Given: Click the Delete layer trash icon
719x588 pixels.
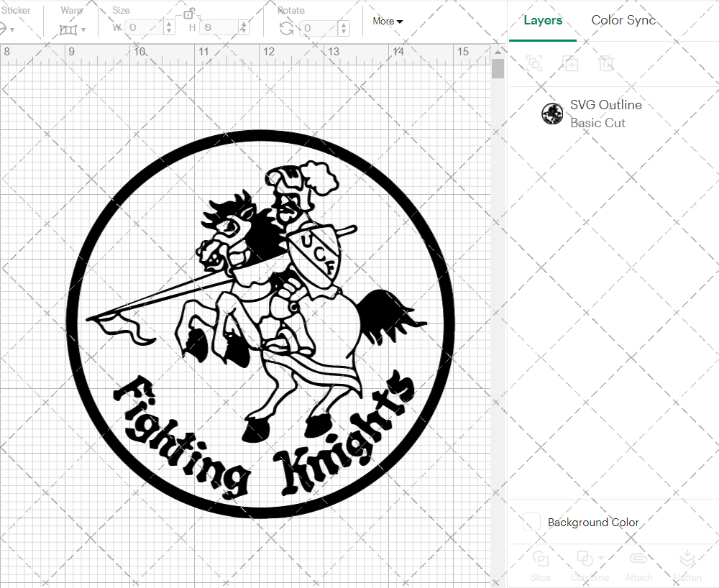Looking at the screenshot, I should point(606,64).
